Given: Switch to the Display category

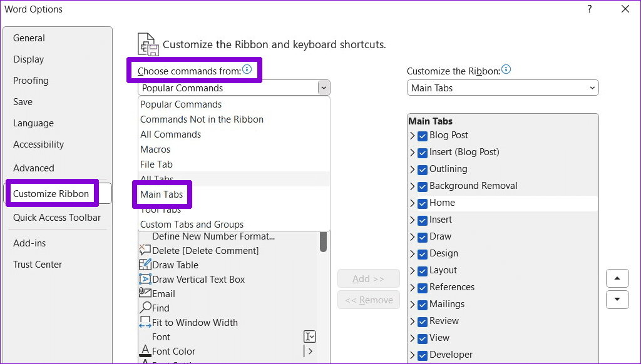Looking at the screenshot, I should pyautogui.click(x=58, y=59).
